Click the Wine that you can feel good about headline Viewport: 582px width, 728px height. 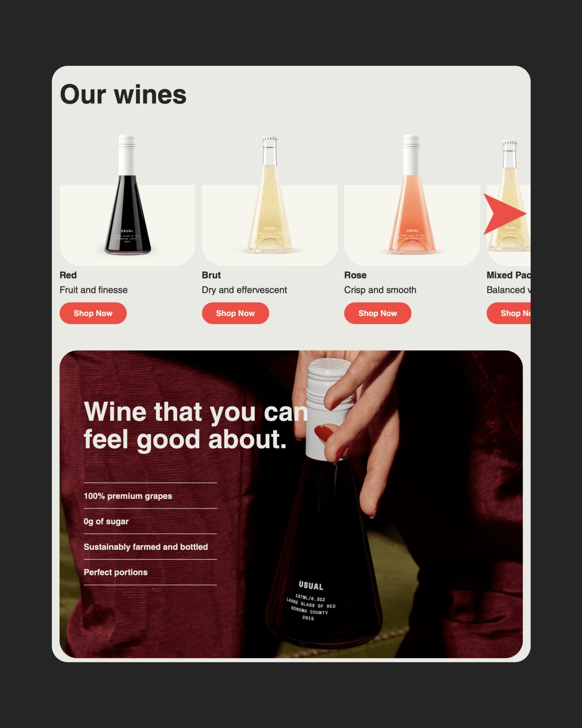(196, 426)
